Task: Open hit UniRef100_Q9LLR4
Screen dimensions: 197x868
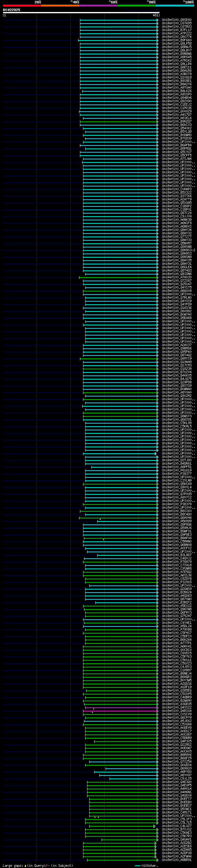Action: [x=176, y=64]
